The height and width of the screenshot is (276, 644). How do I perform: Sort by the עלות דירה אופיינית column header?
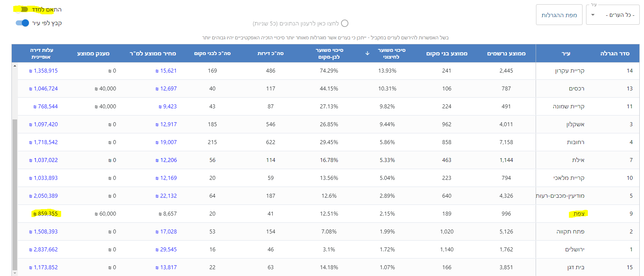pos(41,53)
